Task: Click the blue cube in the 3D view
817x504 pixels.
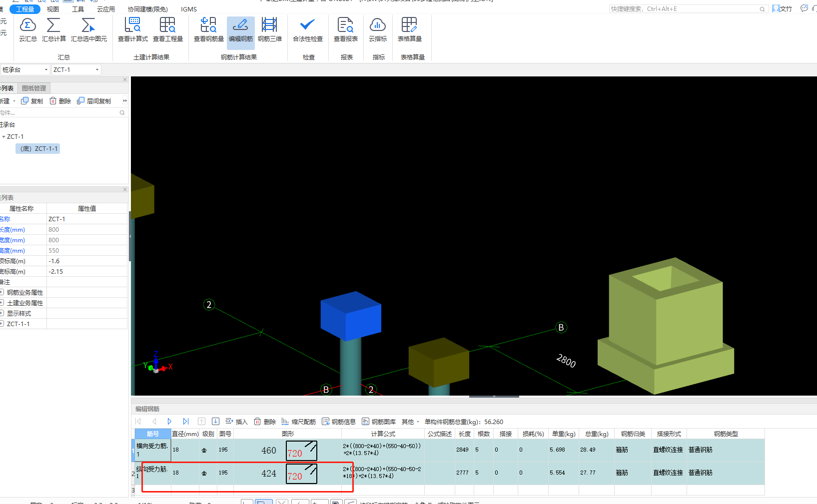Action: pyautogui.click(x=351, y=316)
